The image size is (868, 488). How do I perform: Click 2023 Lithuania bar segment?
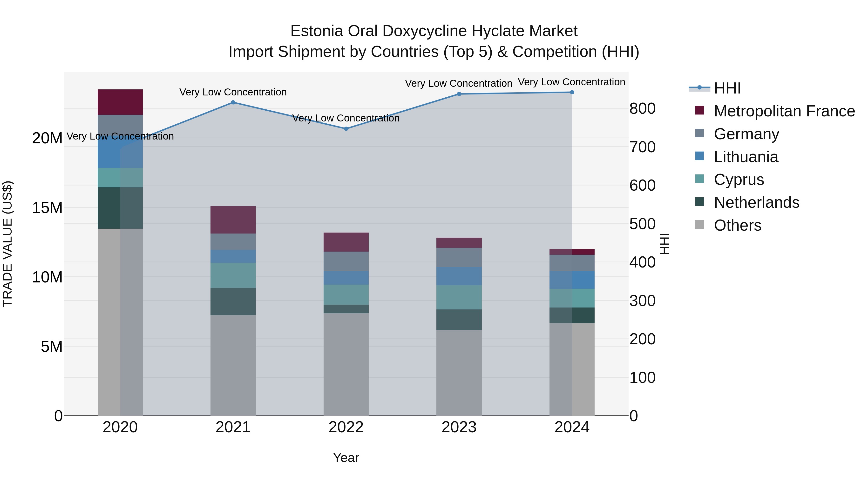[459, 276]
